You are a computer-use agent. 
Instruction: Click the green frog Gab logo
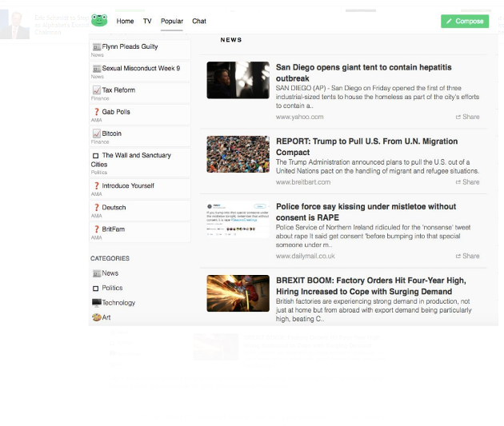[x=99, y=20]
